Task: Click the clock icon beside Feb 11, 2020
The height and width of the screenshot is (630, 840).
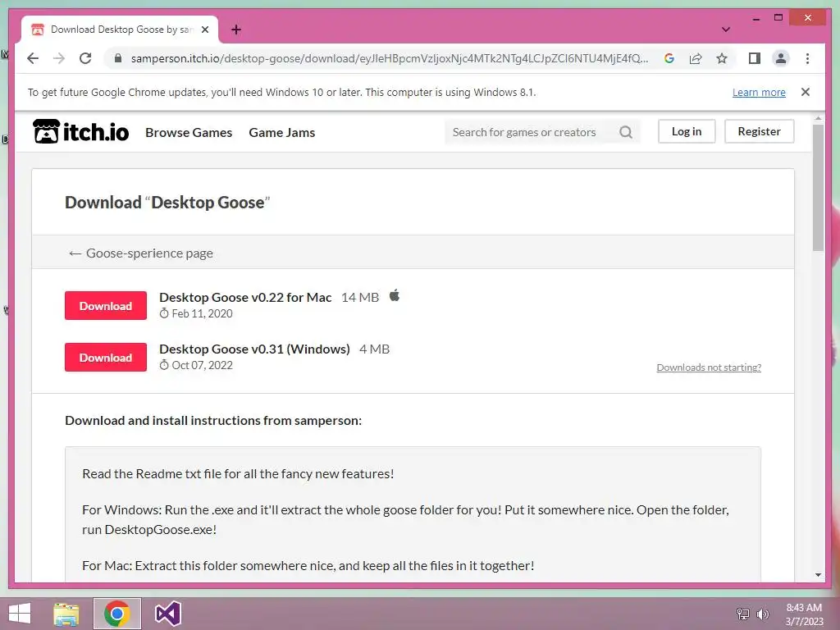Action: click(x=164, y=313)
